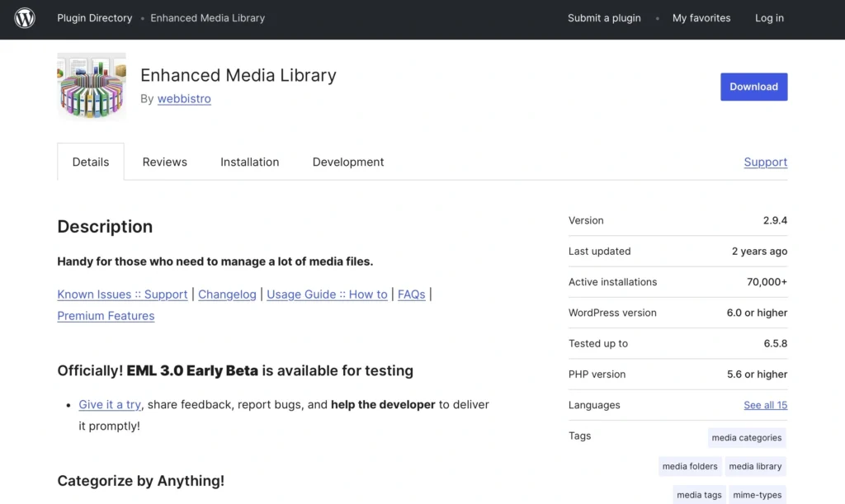Open My favorites
This screenshot has height=504, width=845.
tap(701, 18)
